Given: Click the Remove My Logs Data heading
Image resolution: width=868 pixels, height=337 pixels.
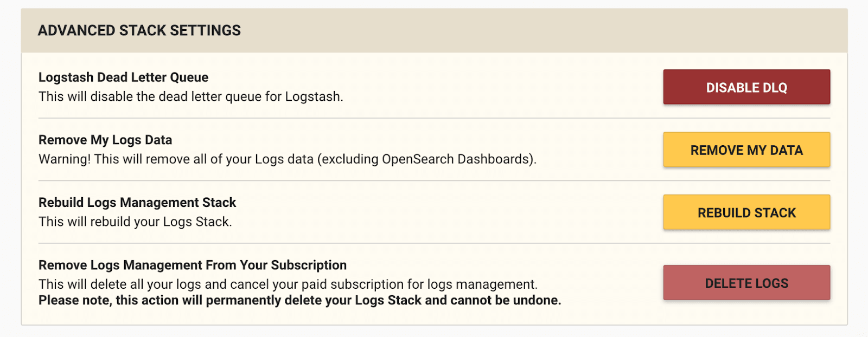Looking at the screenshot, I should pos(105,140).
